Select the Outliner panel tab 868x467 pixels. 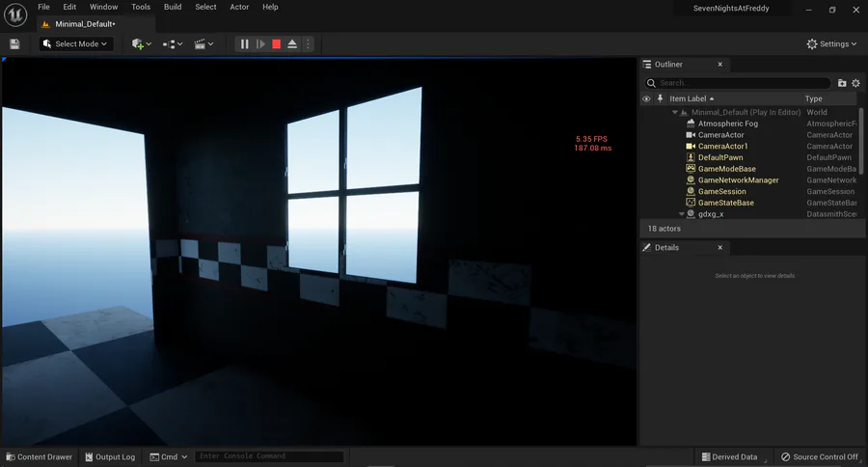point(668,65)
